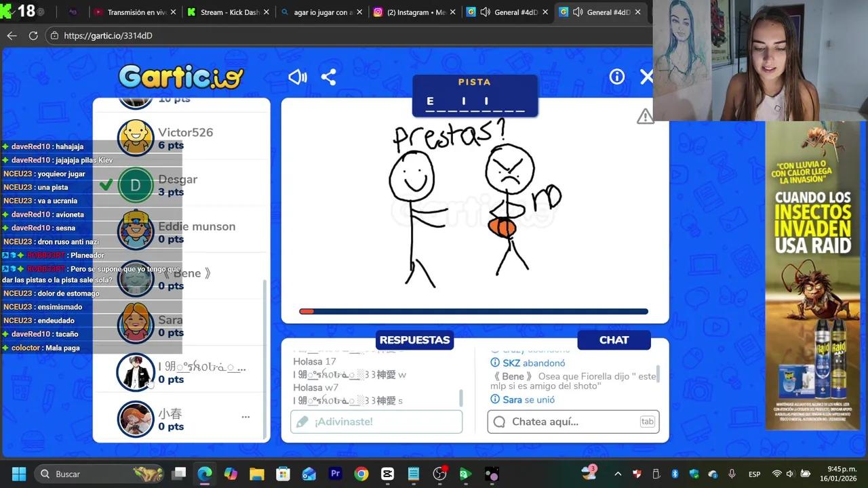Show hidden system tray icons
This screenshot has width=868, height=488.
tap(618, 474)
